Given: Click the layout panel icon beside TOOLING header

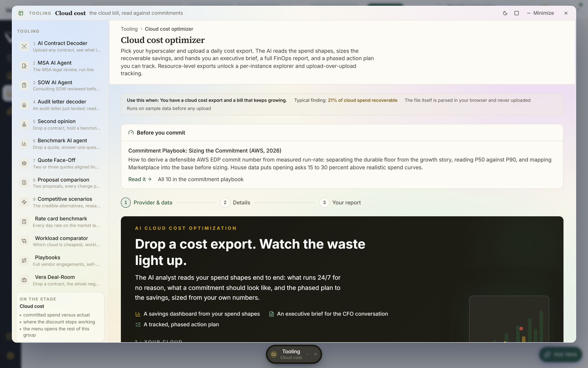Looking at the screenshot, I should click(21, 13).
